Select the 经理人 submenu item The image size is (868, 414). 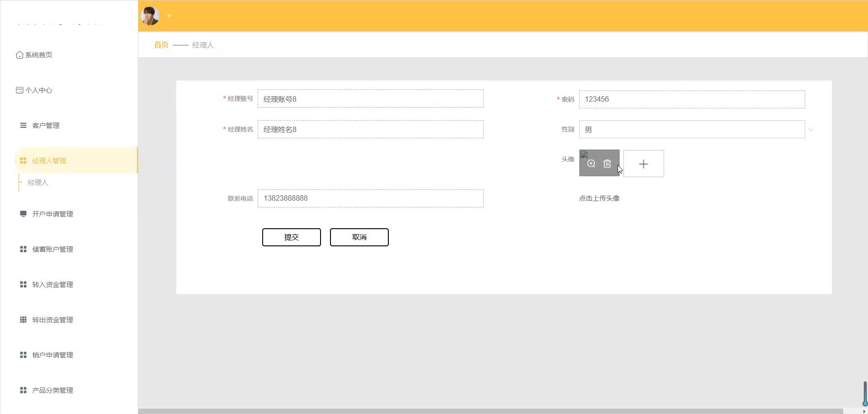point(38,182)
